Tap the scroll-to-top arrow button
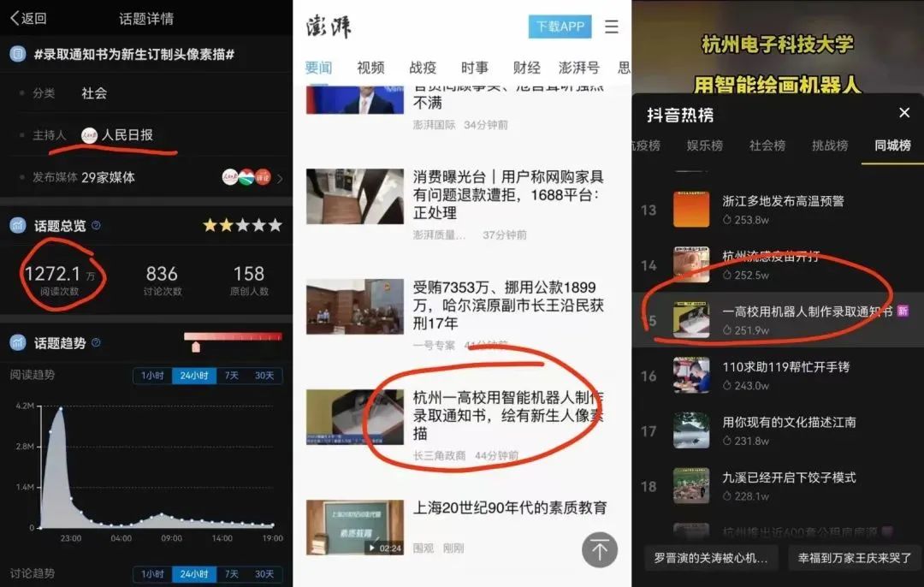The image size is (924, 587). pos(600,549)
